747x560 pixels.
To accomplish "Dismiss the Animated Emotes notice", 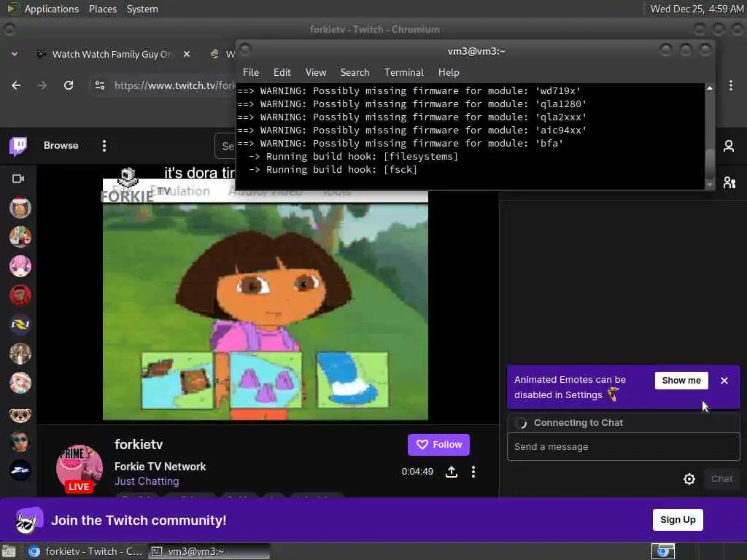I will tap(724, 381).
